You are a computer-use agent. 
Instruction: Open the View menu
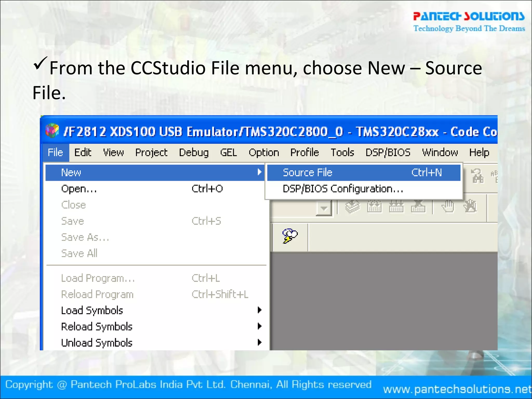pyautogui.click(x=114, y=152)
